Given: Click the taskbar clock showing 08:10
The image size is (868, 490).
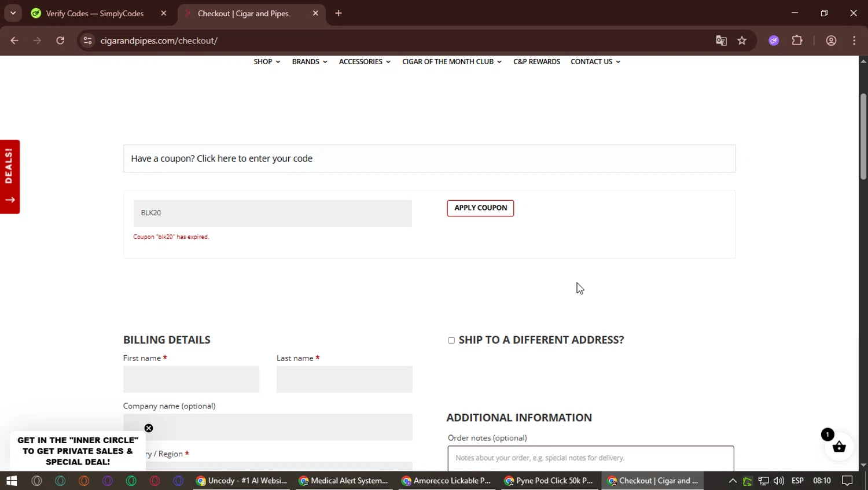Looking at the screenshot, I should coord(822,481).
